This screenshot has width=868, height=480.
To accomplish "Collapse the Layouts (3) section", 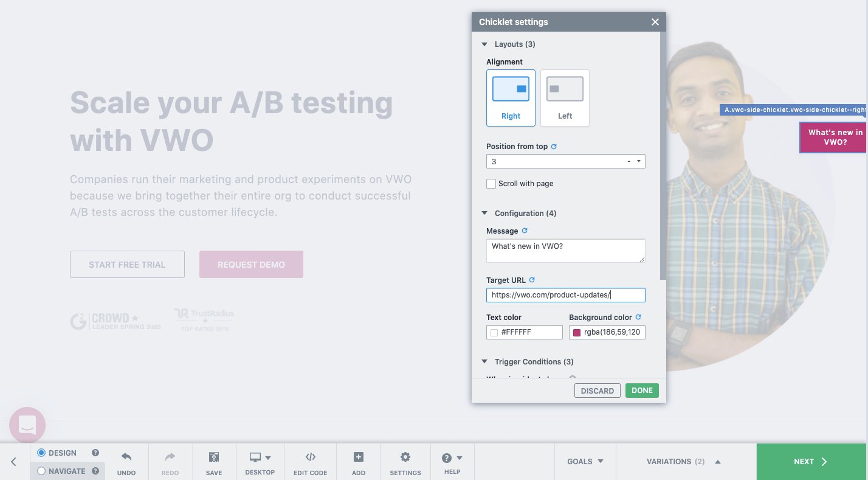I will pyautogui.click(x=484, y=44).
